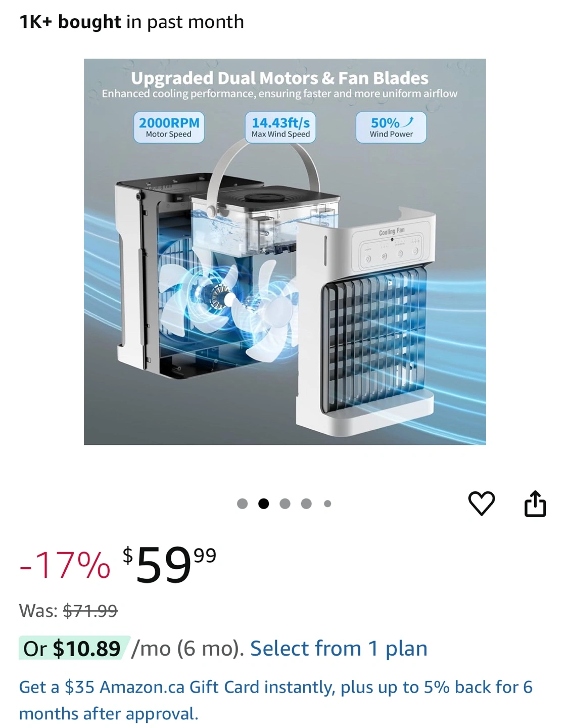Go to first image carousel dot
The height and width of the screenshot is (728, 570).
tap(242, 504)
